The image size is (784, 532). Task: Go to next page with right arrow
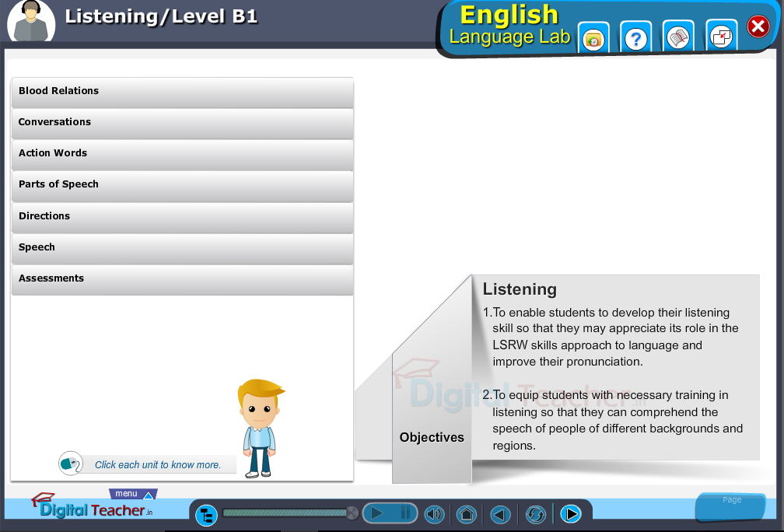(x=570, y=514)
